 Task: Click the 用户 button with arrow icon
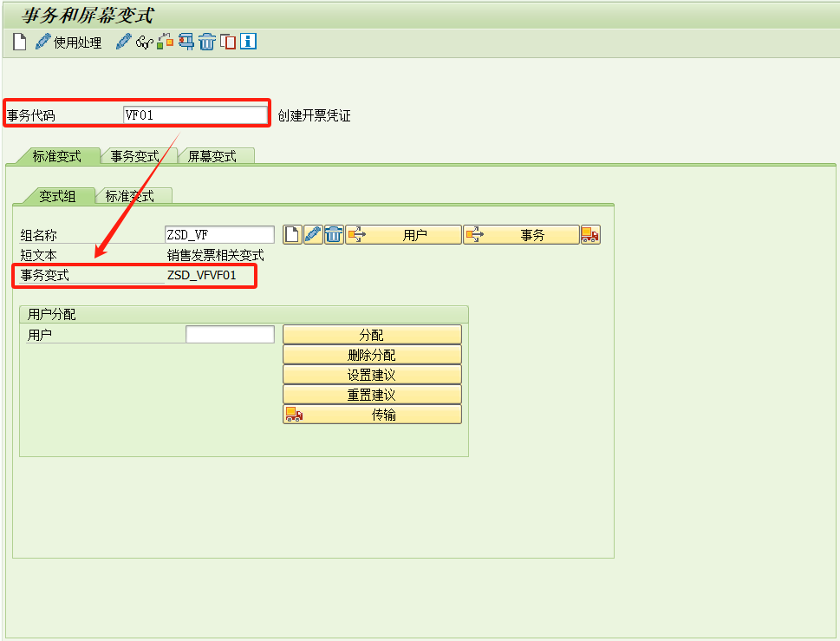click(x=403, y=235)
